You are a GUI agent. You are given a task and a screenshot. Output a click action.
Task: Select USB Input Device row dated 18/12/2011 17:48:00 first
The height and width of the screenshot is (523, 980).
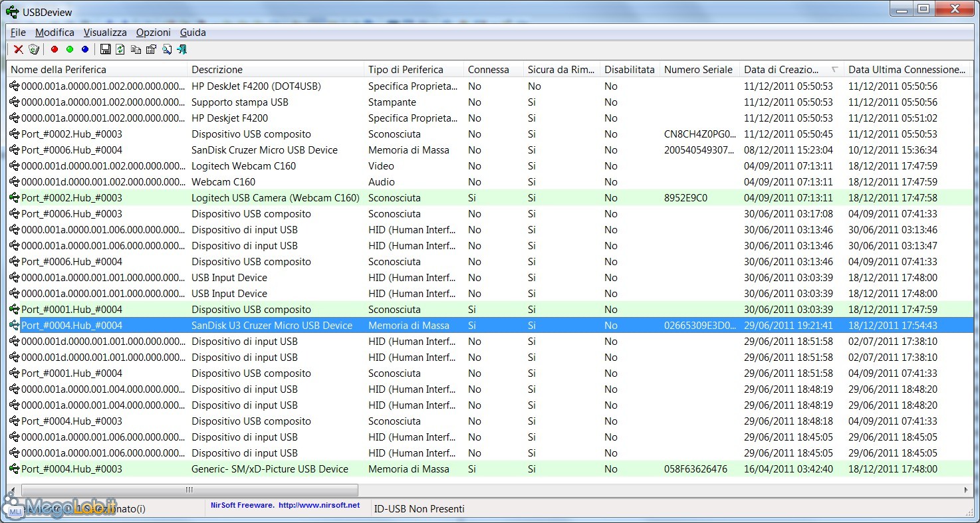[x=489, y=277]
